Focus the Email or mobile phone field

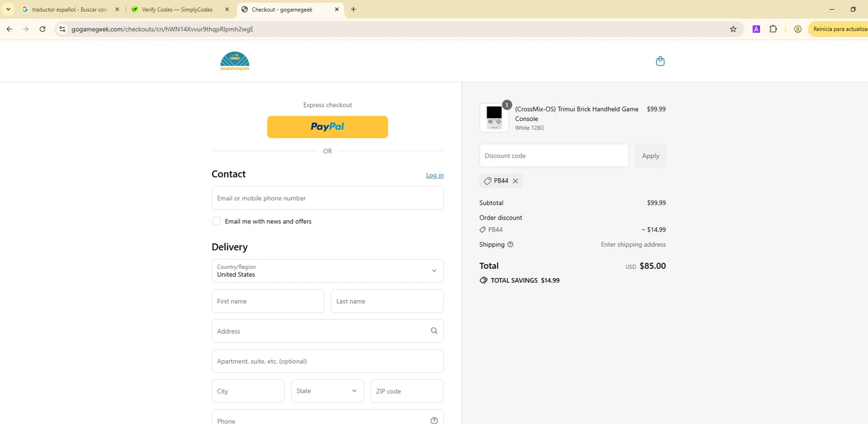328,198
